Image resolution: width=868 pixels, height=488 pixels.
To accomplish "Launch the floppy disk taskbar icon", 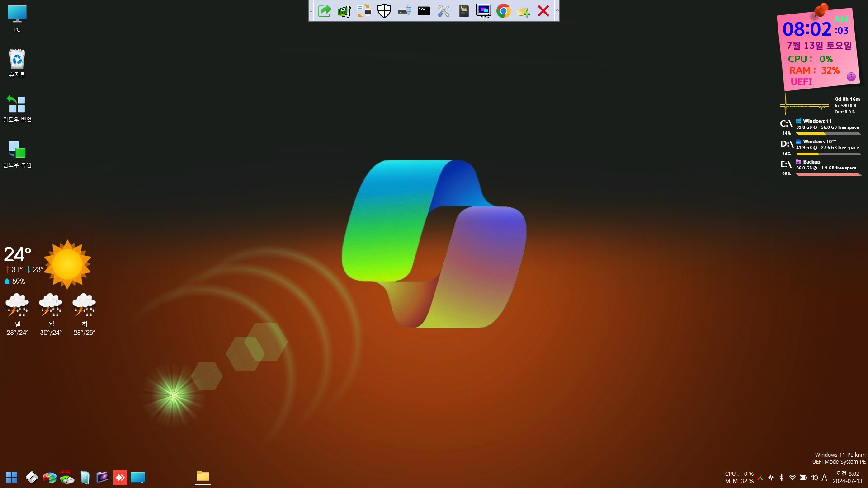I will 32,477.
